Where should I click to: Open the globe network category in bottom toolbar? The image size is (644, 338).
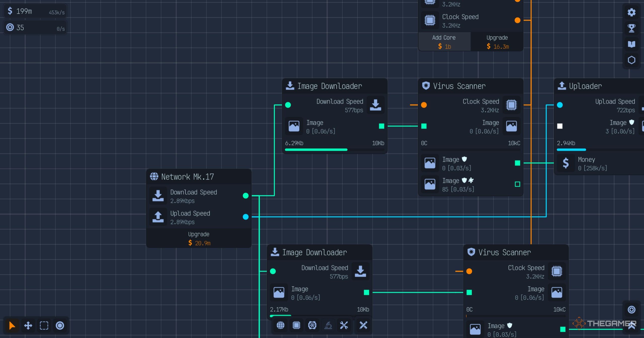(x=280, y=325)
